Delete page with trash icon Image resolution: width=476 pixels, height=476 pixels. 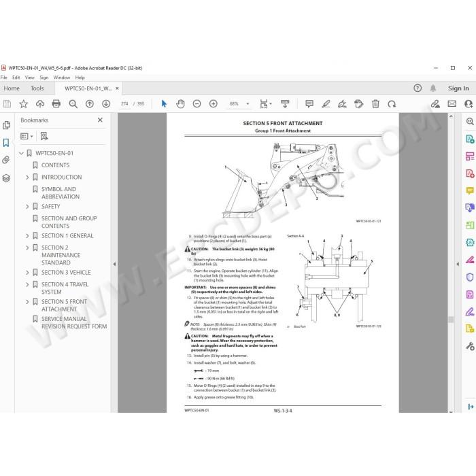pos(375,104)
